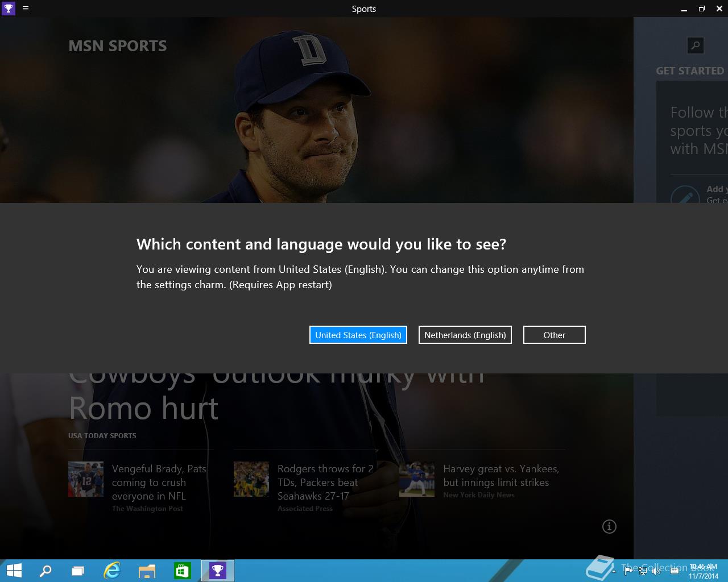This screenshot has height=582, width=728.
Task: Open taskbar Search magnifier
Action: pos(45,571)
